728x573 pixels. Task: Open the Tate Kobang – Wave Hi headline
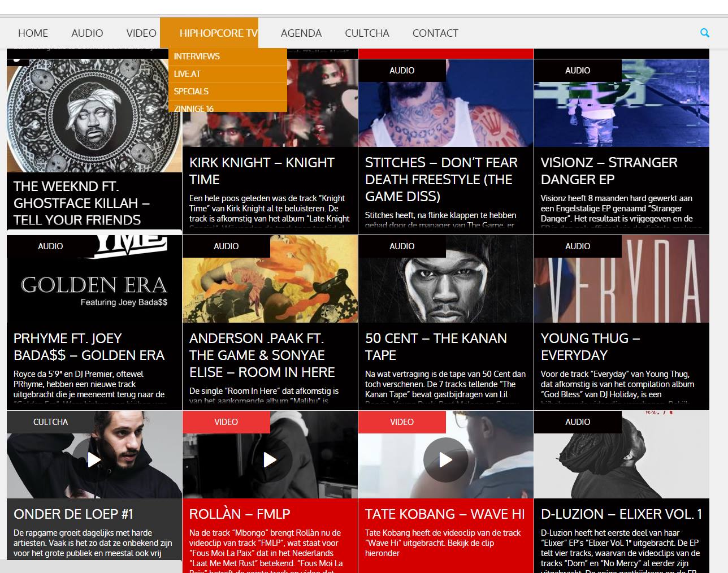point(445,514)
